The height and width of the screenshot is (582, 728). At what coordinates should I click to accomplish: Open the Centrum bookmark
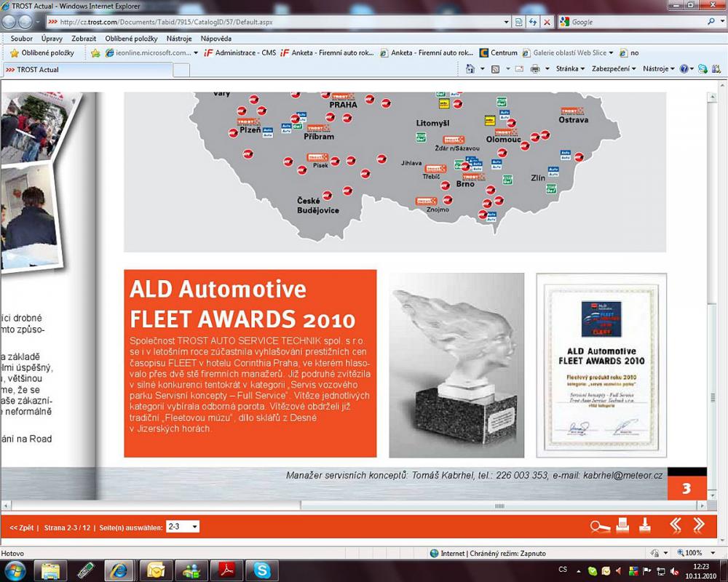[x=498, y=53]
